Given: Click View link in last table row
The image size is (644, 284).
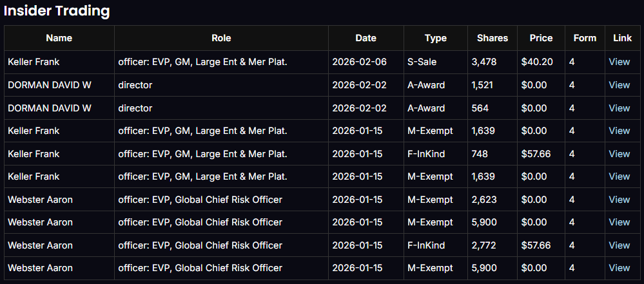Looking at the screenshot, I should pos(619,268).
